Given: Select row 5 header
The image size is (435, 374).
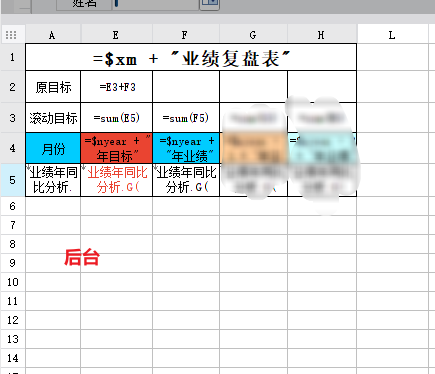Looking at the screenshot, I should (13, 180).
